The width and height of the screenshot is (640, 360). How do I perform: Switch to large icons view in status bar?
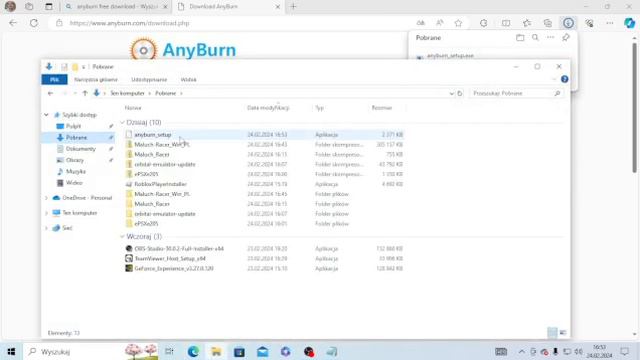pos(563,333)
